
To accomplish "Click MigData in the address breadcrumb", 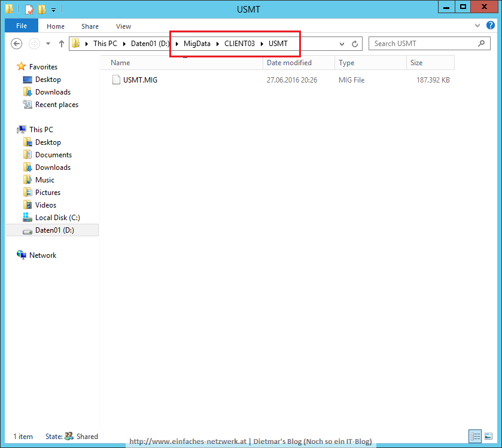I will click(x=197, y=44).
